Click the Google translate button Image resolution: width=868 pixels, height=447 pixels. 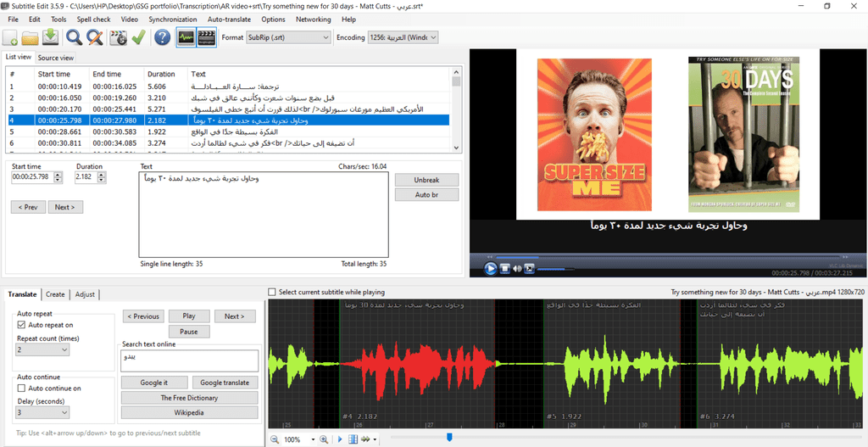tap(225, 383)
